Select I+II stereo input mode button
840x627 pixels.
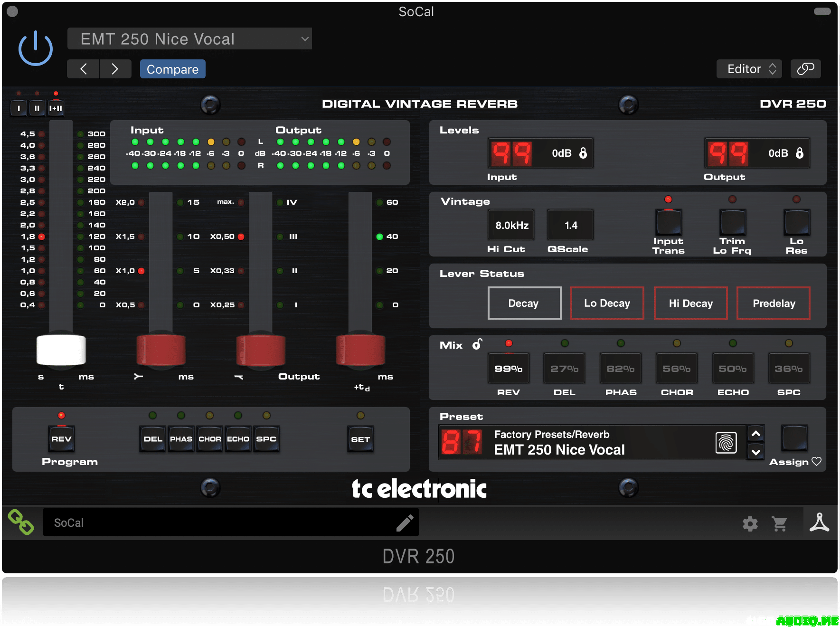coord(56,108)
